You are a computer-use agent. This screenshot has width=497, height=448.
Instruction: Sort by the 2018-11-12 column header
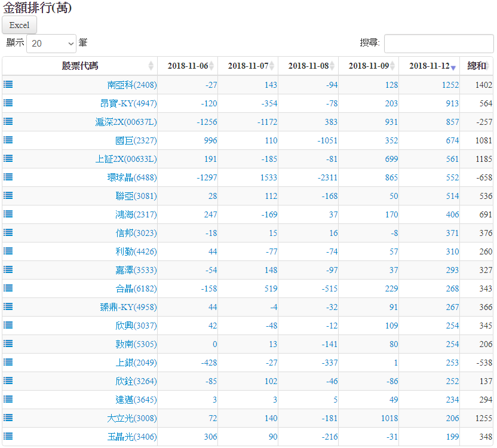tap(429, 66)
